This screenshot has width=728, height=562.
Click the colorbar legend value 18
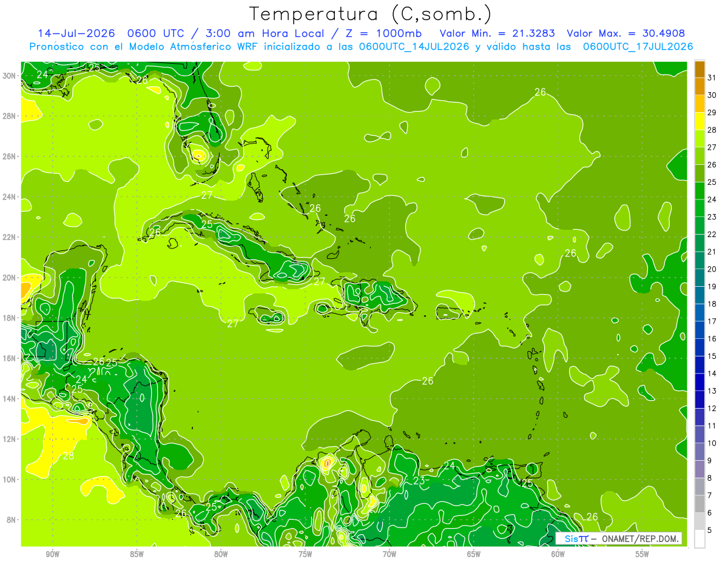[x=712, y=304]
